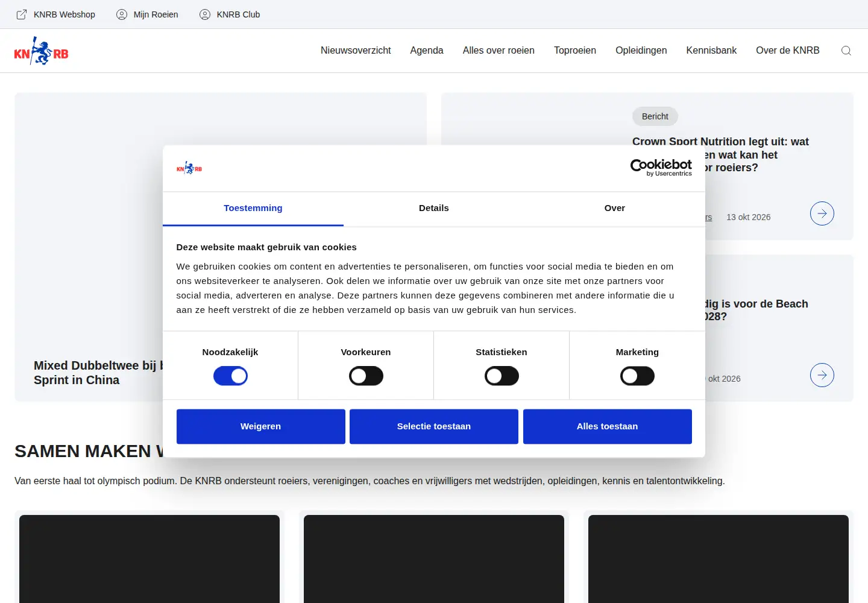Screen dimensions: 868x603
Task: Toggle the Noodzakelijk cookie switch
Action: point(230,376)
